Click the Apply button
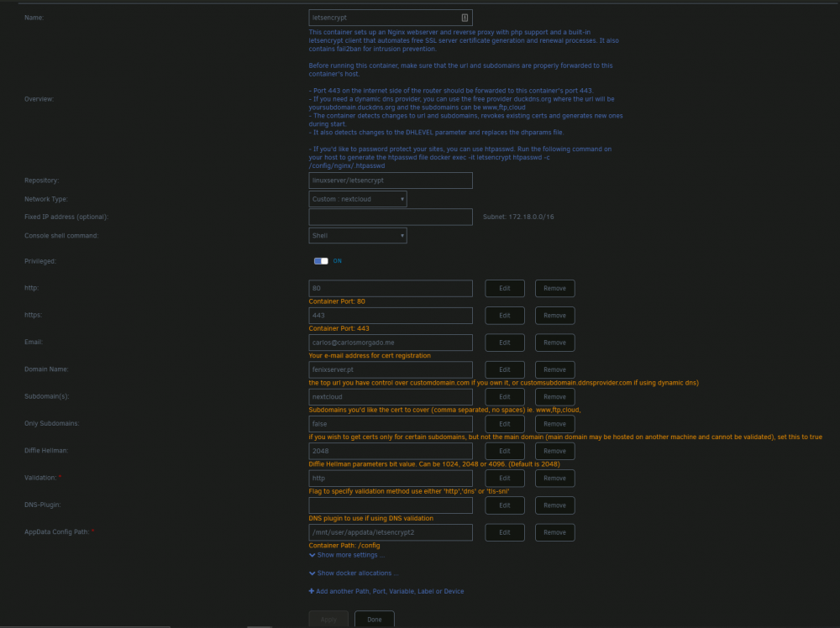This screenshot has width=840, height=628. 328,620
